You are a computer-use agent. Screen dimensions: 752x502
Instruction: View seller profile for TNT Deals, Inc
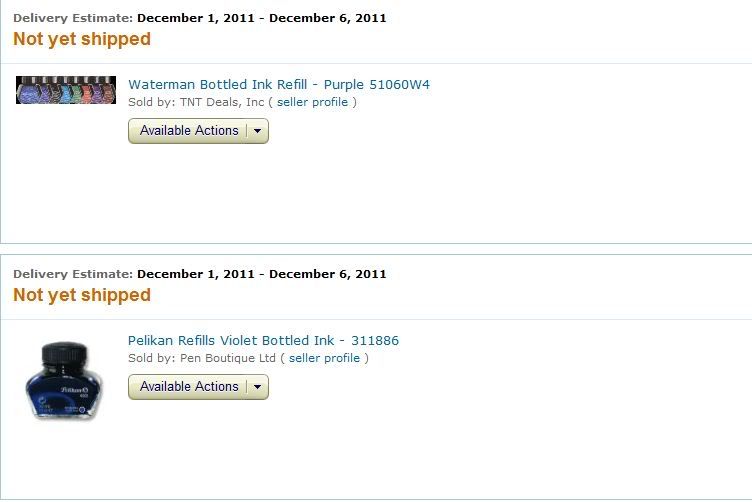[312, 102]
